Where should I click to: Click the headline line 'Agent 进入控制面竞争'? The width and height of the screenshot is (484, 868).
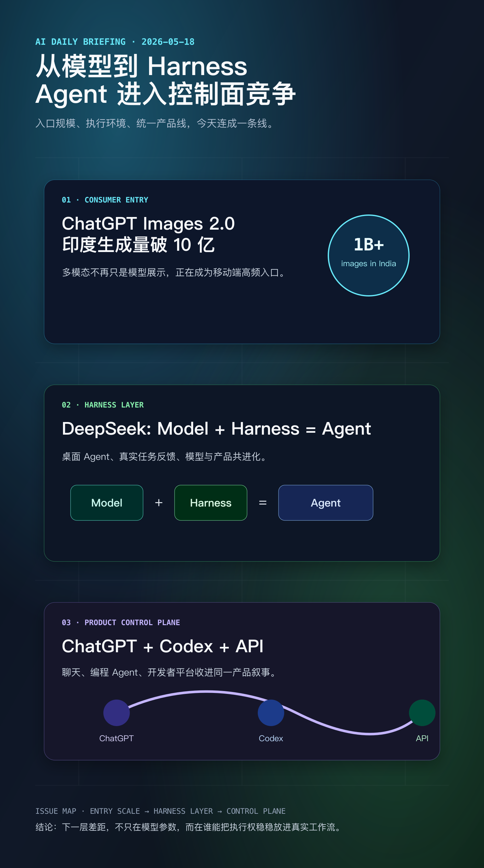[x=166, y=94]
